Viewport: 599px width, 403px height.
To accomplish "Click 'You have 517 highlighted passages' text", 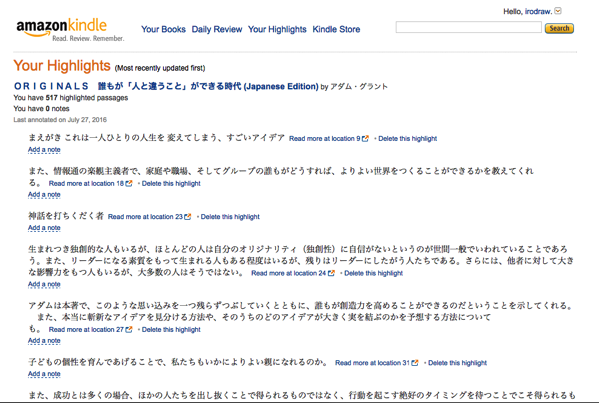I will click(x=71, y=98).
